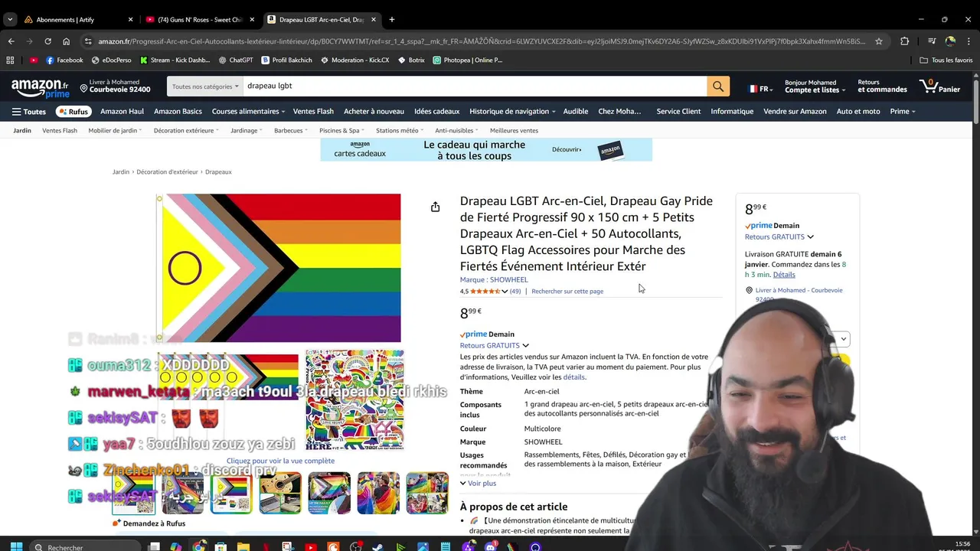The height and width of the screenshot is (551, 980).
Task: Bookmark page with star icon
Action: coord(879,41)
